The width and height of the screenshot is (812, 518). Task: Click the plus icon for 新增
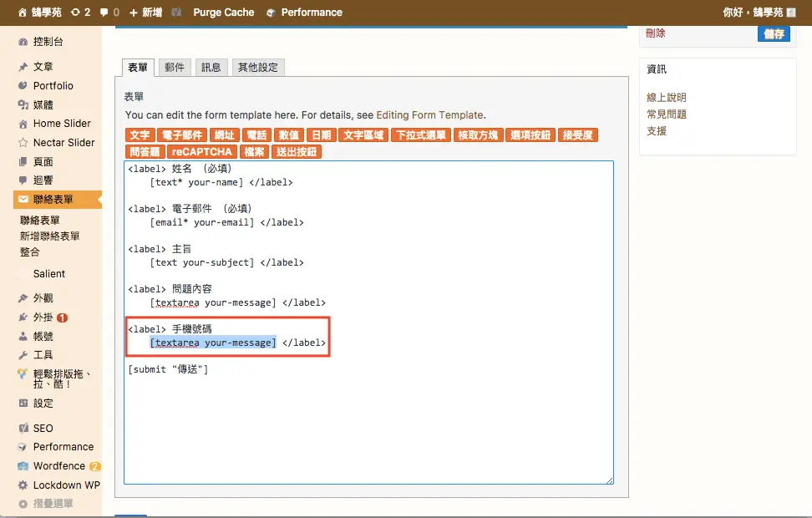(133, 13)
